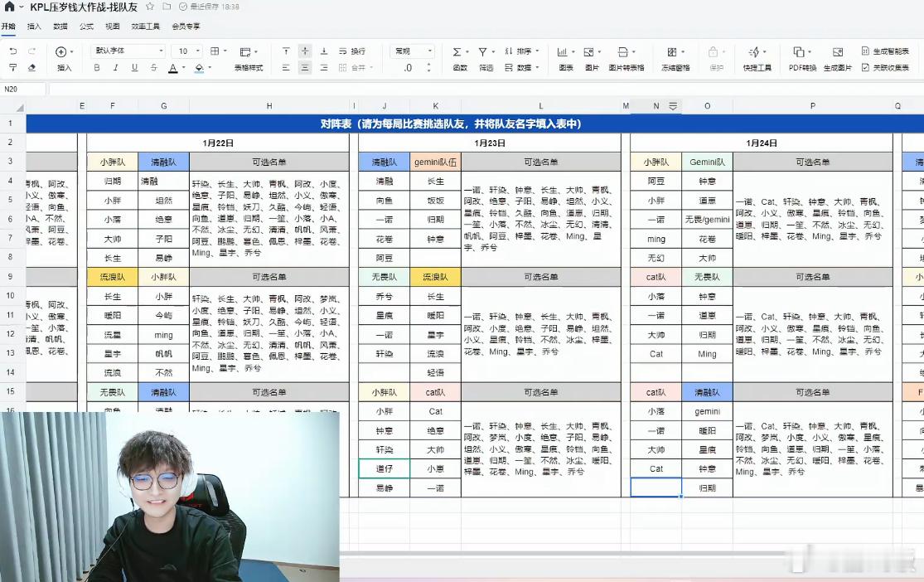
Task: Click the formula bar input
Action: coord(486,89)
